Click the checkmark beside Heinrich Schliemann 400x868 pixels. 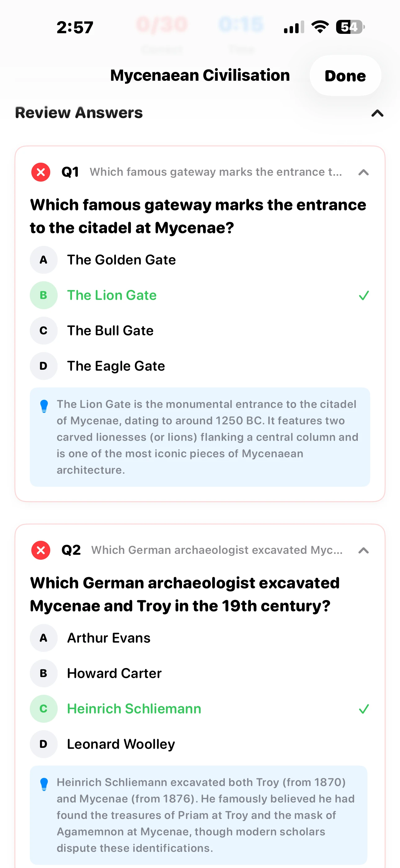click(x=363, y=709)
